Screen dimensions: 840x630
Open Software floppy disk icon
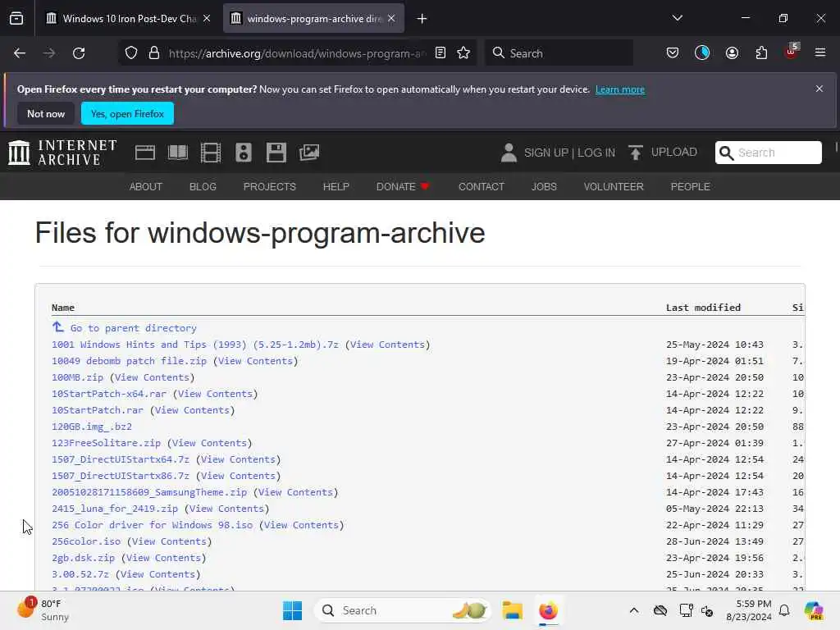coord(276,153)
